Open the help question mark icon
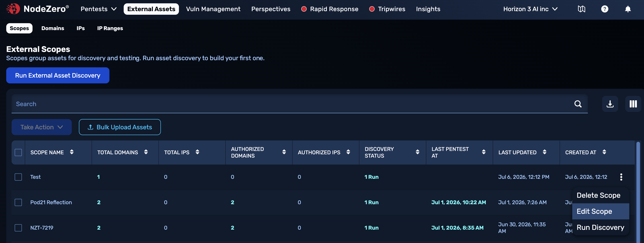This screenshot has width=644, height=243. [x=605, y=9]
